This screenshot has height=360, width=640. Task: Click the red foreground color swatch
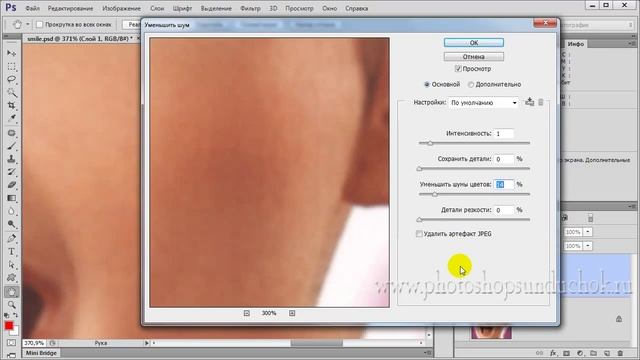pyautogui.click(x=9, y=325)
